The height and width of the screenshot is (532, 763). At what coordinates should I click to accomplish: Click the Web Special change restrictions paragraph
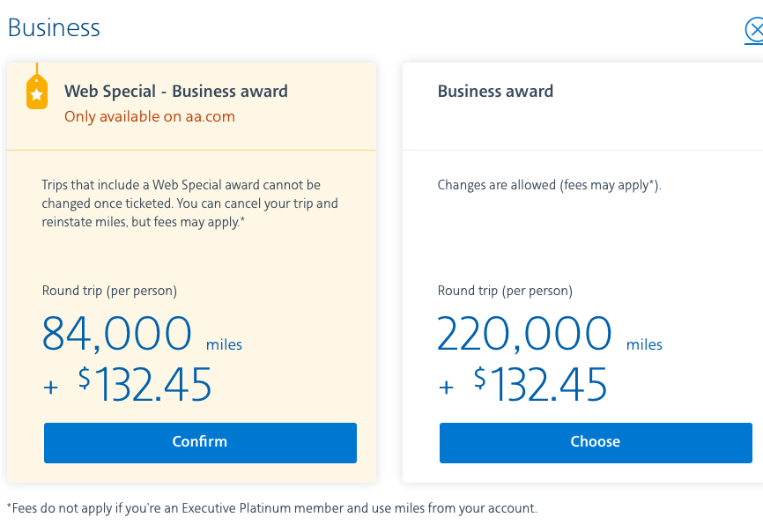tap(189, 203)
